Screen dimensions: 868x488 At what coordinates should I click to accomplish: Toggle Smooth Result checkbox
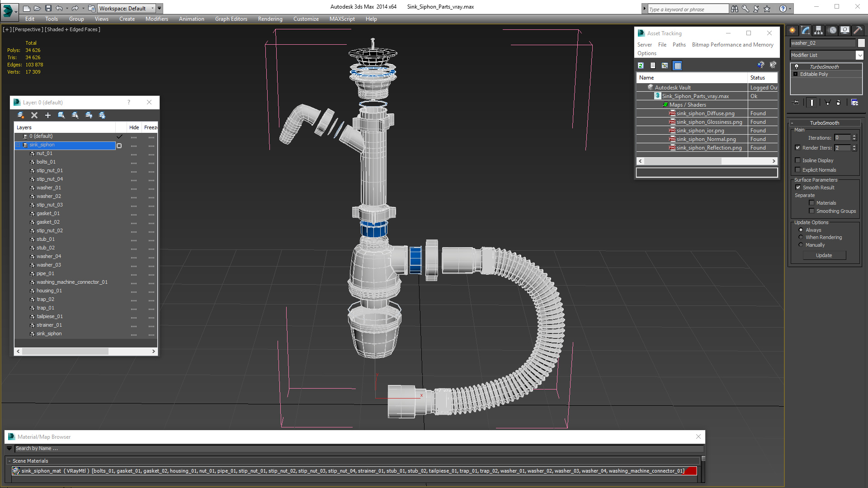pyautogui.click(x=798, y=188)
